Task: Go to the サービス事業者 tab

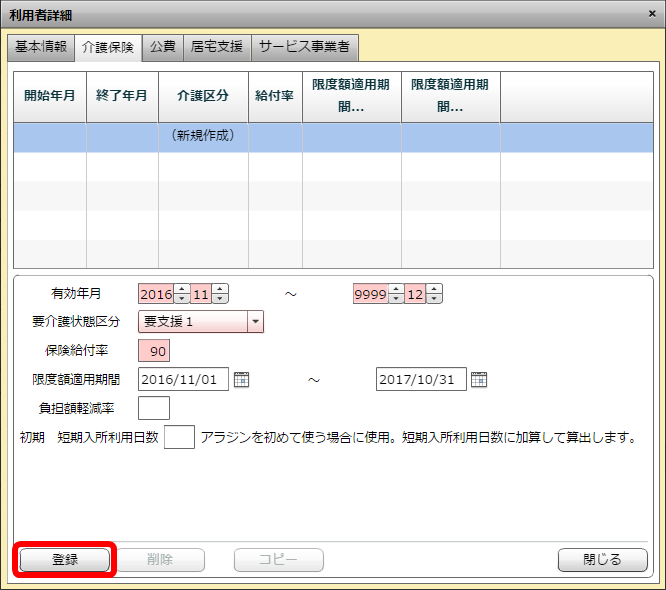Action: [x=304, y=47]
